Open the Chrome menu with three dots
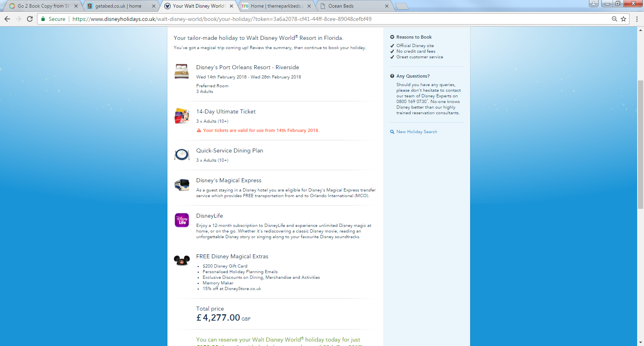The image size is (644, 346). (x=637, y=19)
